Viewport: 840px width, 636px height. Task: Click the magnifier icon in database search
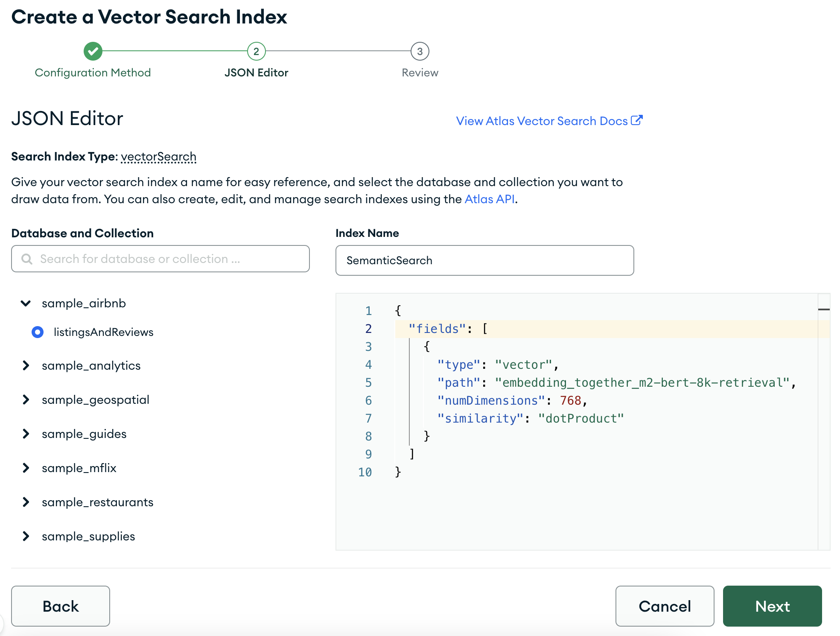click(x=27, y=259)
